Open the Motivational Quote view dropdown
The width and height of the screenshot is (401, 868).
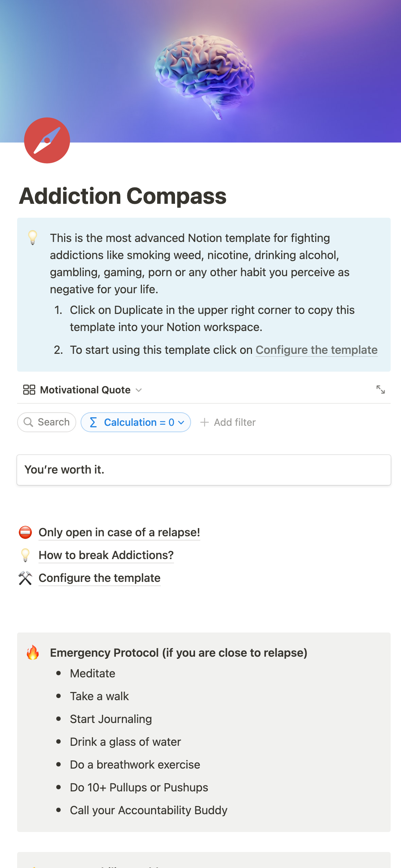coord(139,390)
